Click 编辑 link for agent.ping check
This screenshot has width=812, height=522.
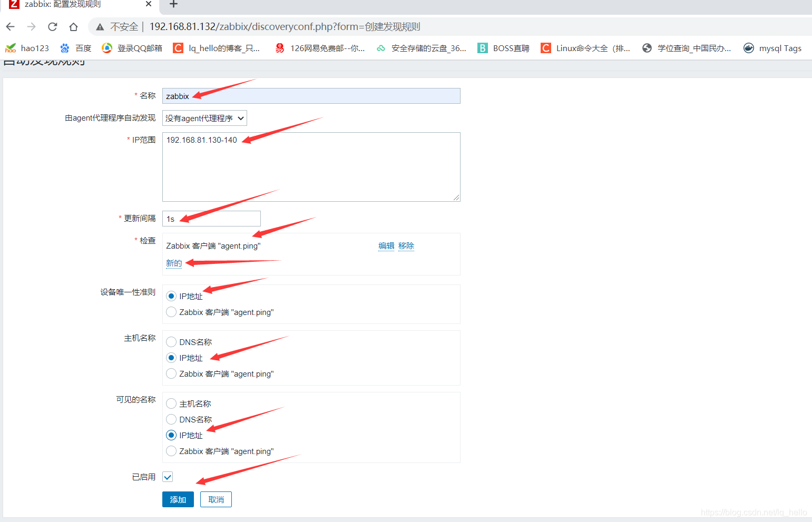coord(386,246)
